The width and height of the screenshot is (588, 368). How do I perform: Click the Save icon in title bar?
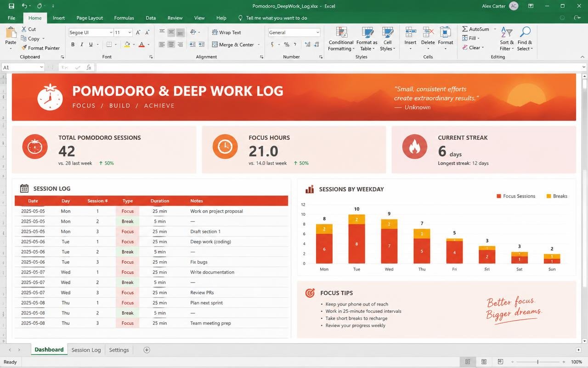11,6
